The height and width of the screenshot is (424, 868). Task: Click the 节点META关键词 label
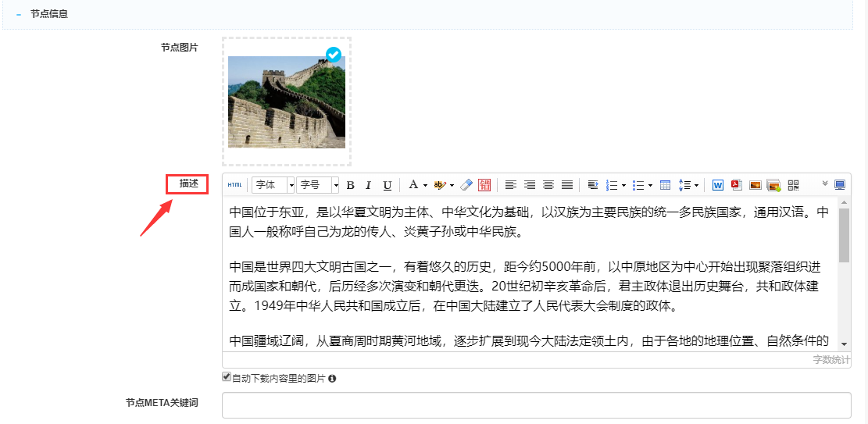[x=162, y=402]
